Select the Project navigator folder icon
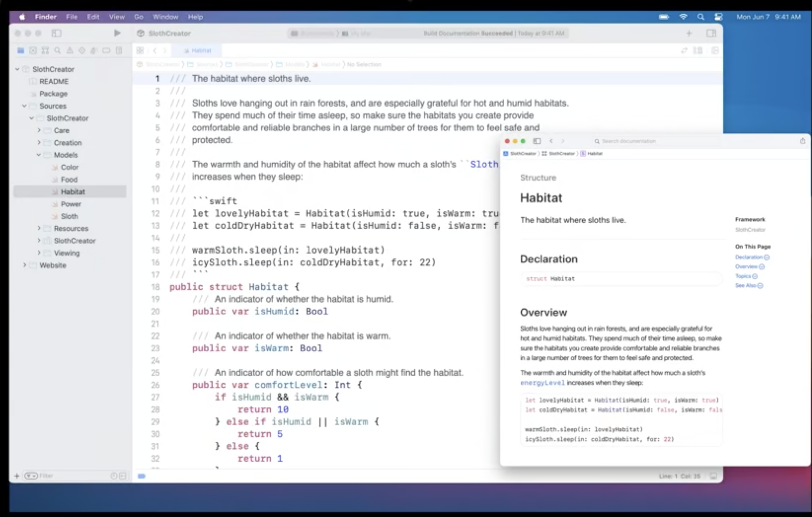 coord(20,51)
